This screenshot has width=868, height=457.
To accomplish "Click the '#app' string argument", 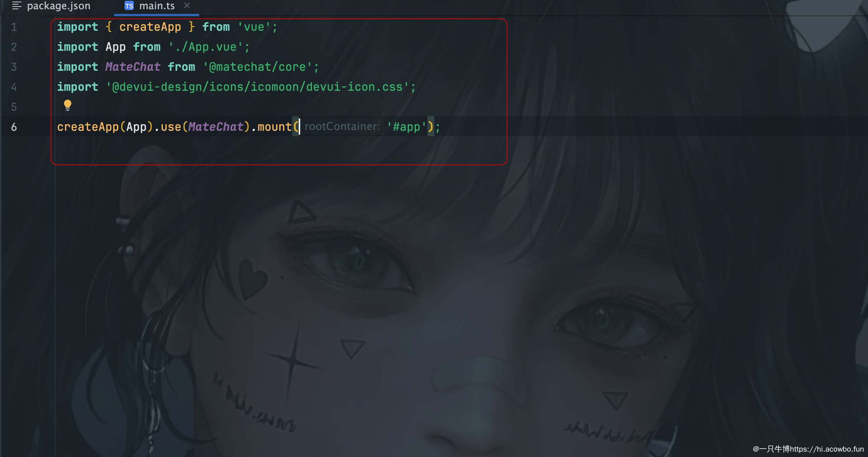I will click(x=407, y=127).
